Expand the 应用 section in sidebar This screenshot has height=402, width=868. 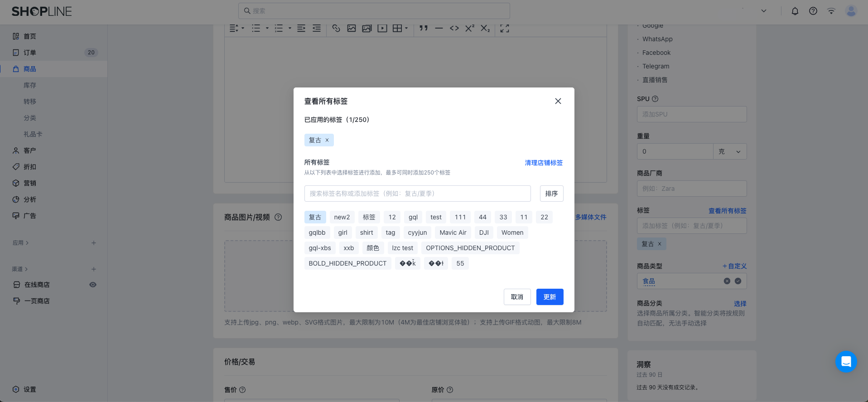(x=21, y=243)
